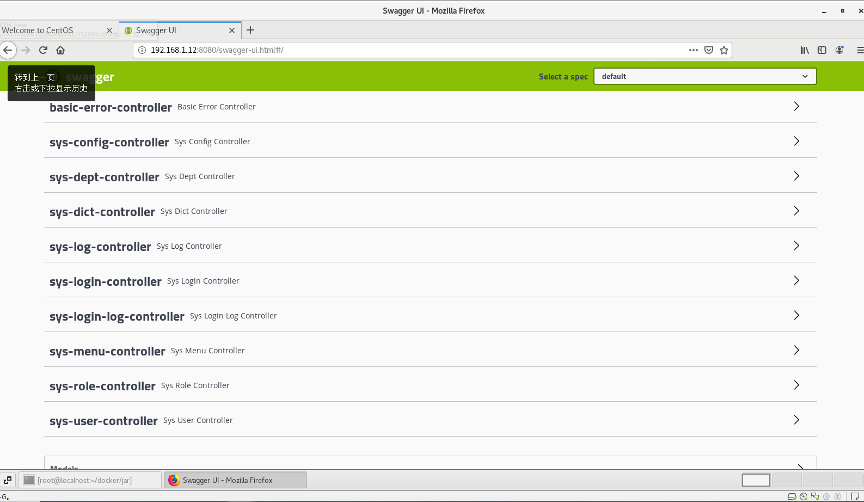This screenshot has width=864, height=502.
Task: Close the Welcome to CentOS tab
Action: click(109, 30)
